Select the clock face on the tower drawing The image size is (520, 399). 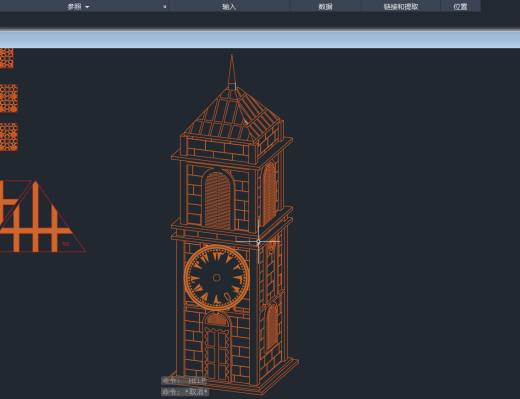217,278
